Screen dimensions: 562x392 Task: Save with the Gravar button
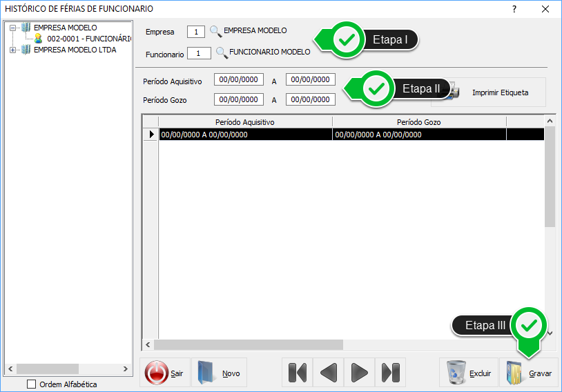[x=530, y=373]
